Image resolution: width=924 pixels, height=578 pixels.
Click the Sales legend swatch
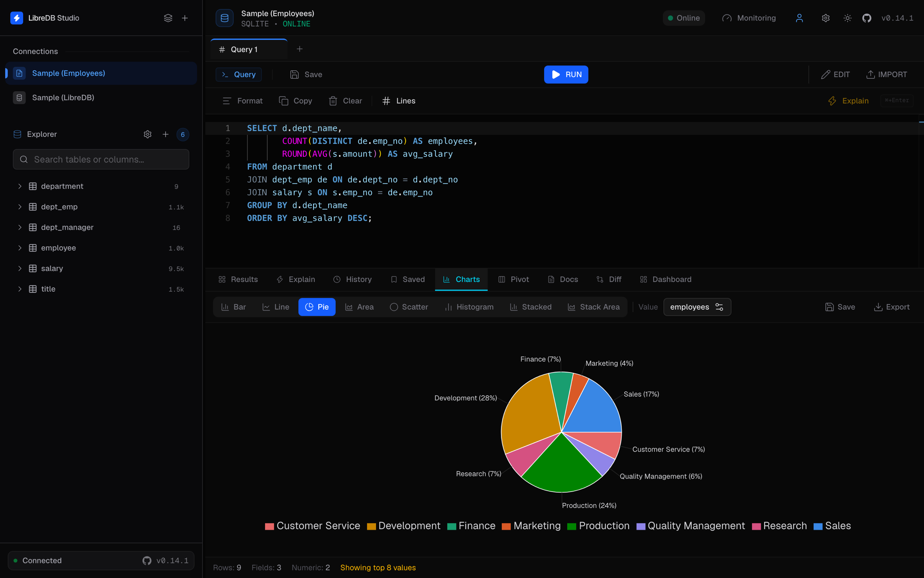(818, 526)
